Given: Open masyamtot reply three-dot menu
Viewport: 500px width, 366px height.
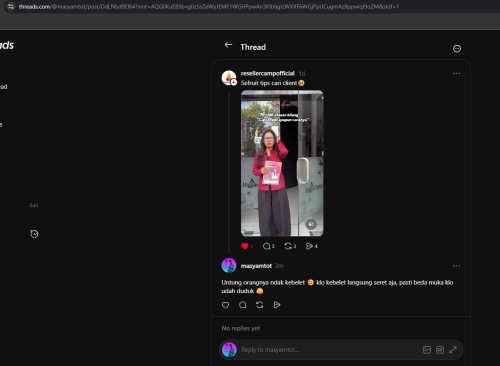Looking at the screenshot, I should tap(456, 266).
